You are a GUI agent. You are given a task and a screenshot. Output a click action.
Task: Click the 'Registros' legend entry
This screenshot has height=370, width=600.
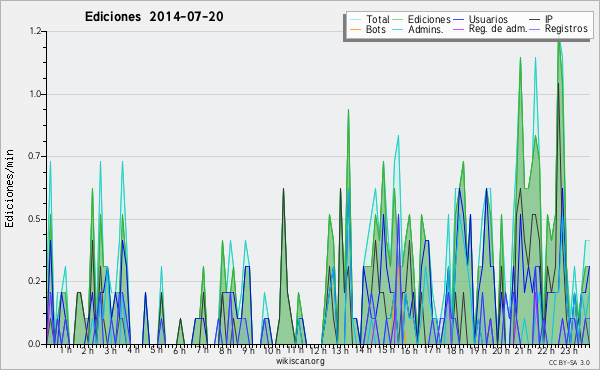click(x=566, y=29)
